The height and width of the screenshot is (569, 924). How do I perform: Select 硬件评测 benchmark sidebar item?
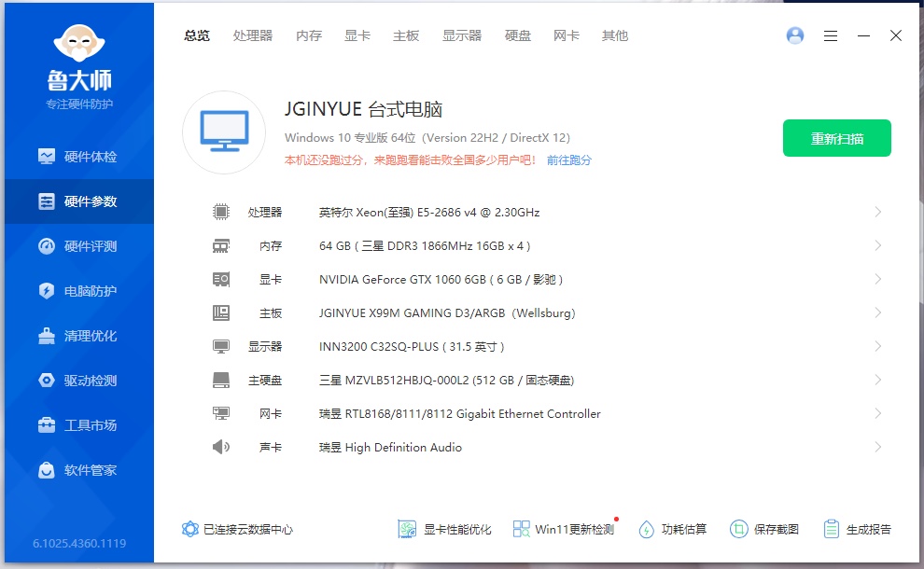point(78,246)
